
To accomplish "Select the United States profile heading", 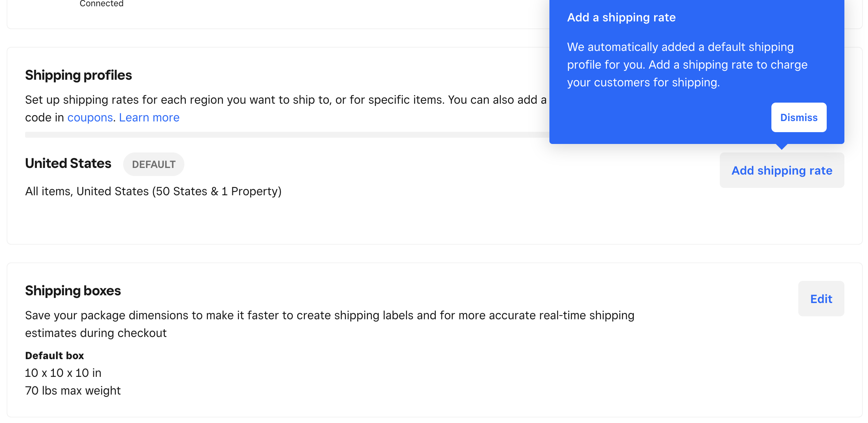I will [68, 164].
